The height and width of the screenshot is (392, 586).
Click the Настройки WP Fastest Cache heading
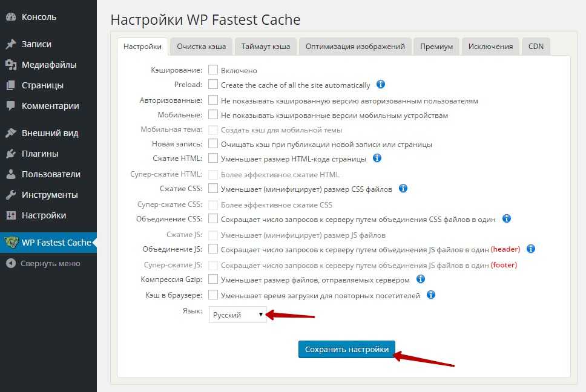point(206,20)
